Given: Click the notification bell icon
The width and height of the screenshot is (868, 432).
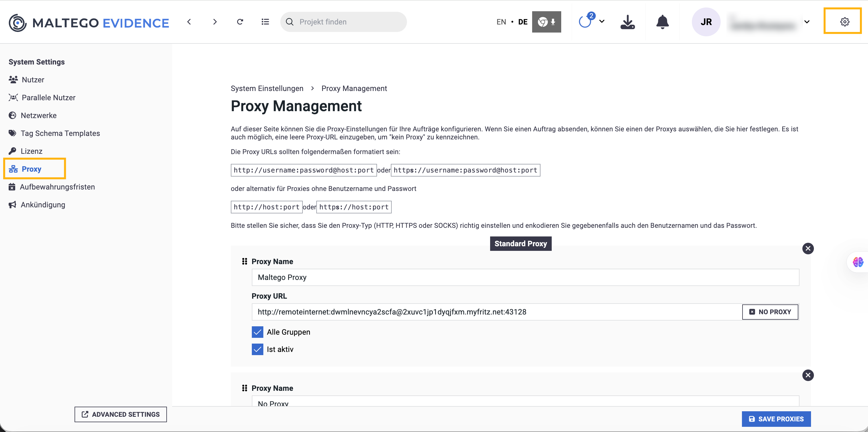Looking at the screenshot, I should coord(662,22).
